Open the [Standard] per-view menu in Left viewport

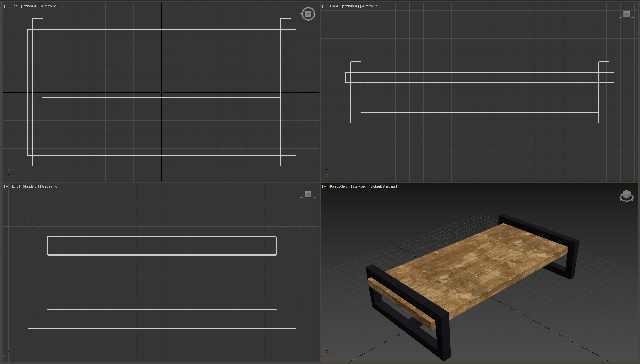30,186
